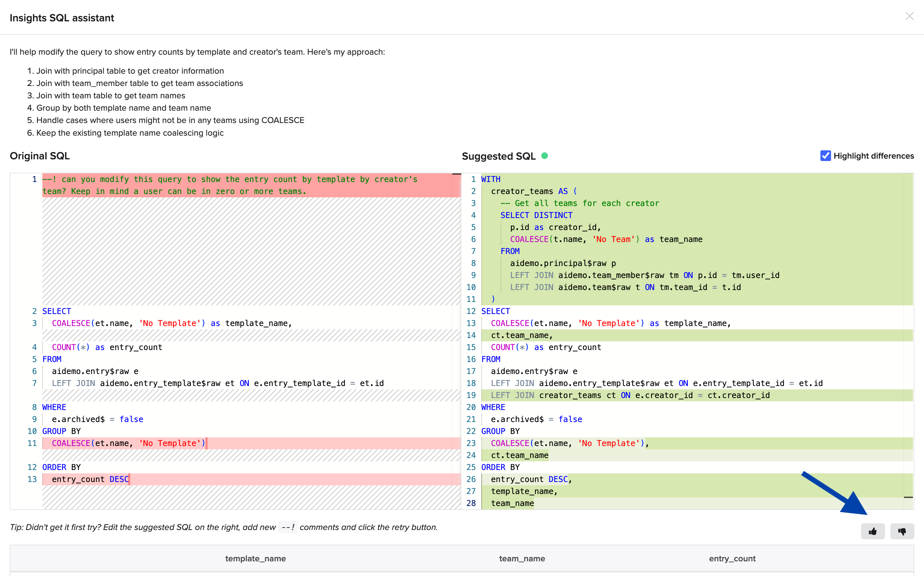Click 'template_name,' on suggested line 27
Viewport: 924px width, 576px height.
(x=524, y=491)
